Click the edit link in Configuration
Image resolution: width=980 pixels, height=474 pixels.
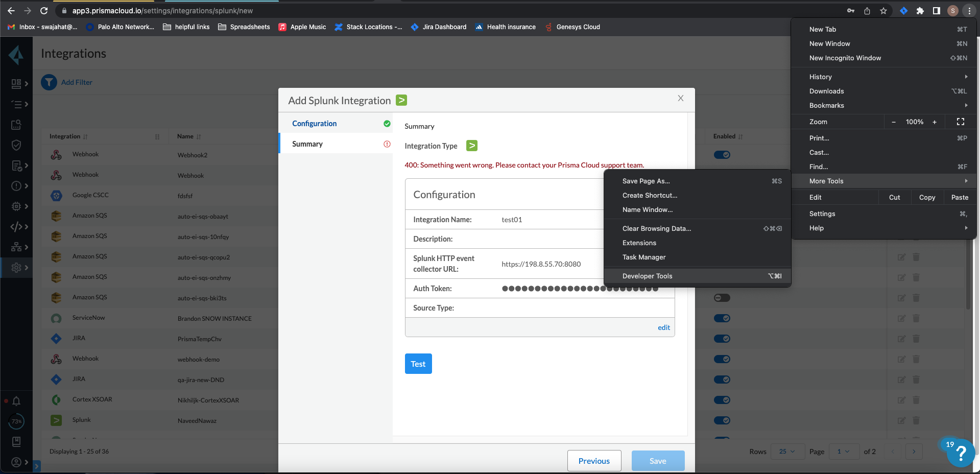tap(663, 327)
